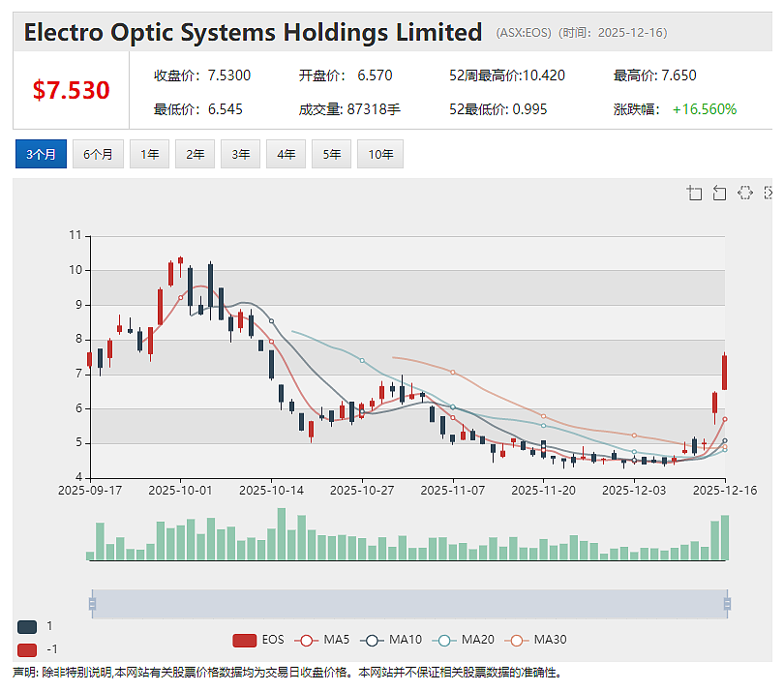Viewport: 784px width, 691px height.
Task: Choose the 4年 range tab
Action: point(286,154)
